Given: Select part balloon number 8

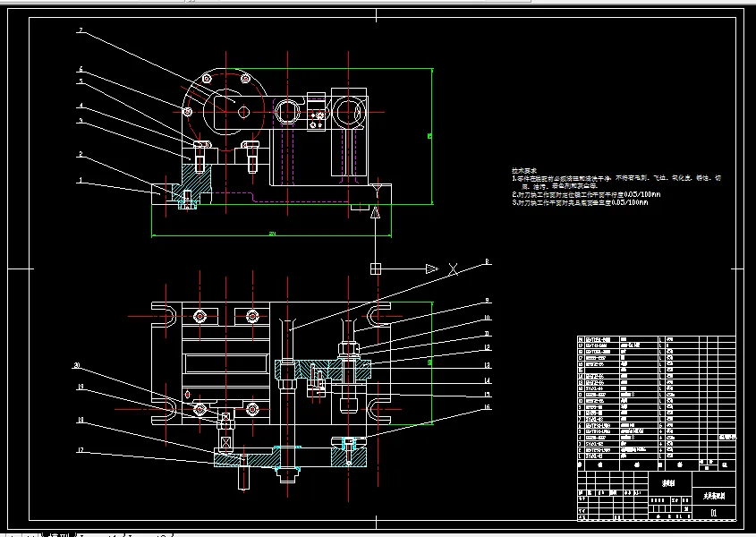Looking at the screenshot, I should click(487, 261).
